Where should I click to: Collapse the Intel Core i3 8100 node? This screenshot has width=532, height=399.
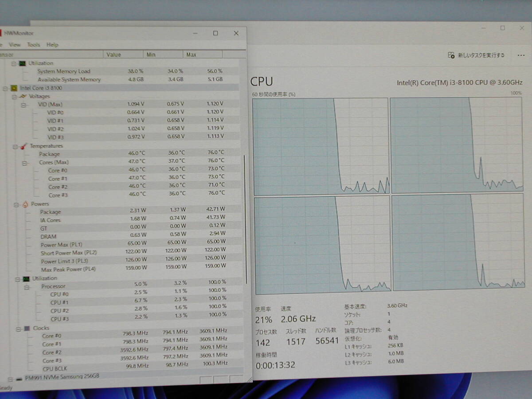click(5, 88)
